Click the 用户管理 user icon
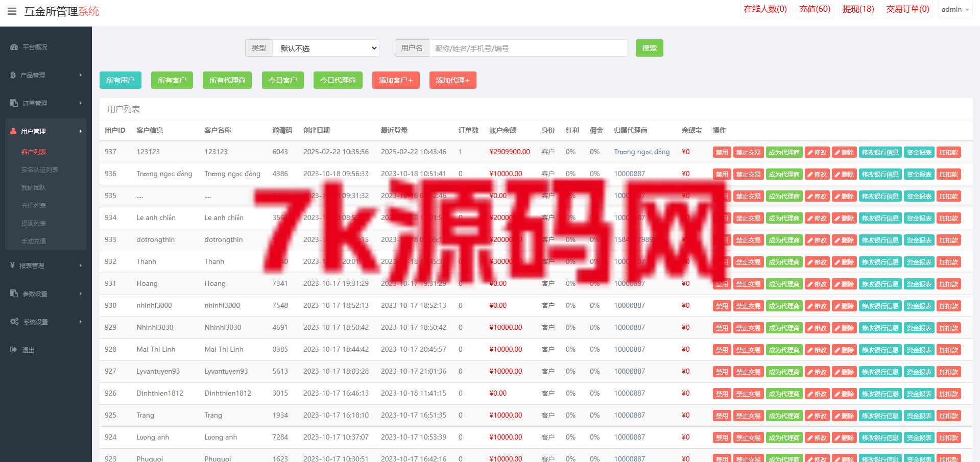The height and width of the screenshot is (462, 980). click(13, 131)
